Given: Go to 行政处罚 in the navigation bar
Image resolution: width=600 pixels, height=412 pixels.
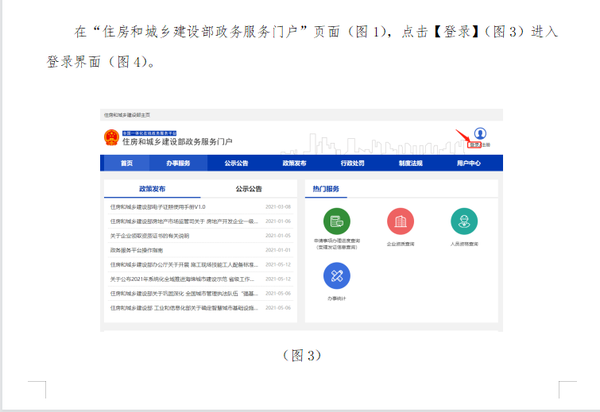Looking at the screenshot, I should coord(352,163).
